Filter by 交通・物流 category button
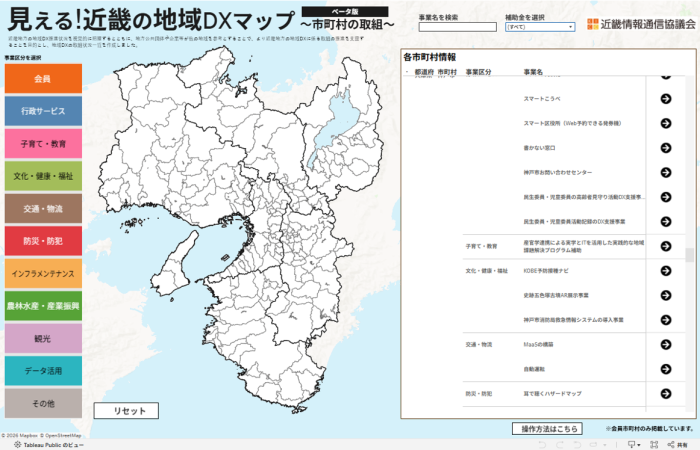This screenshot has height=450, width=700. 43,208
